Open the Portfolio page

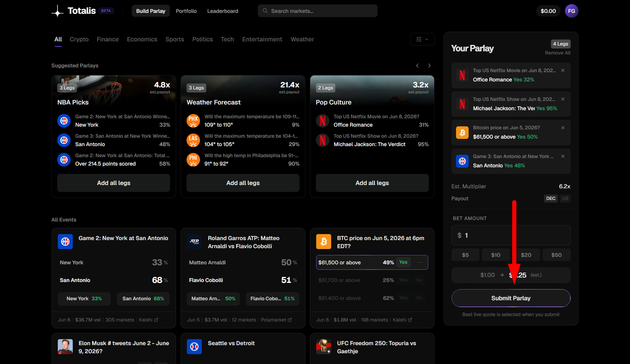186,11
